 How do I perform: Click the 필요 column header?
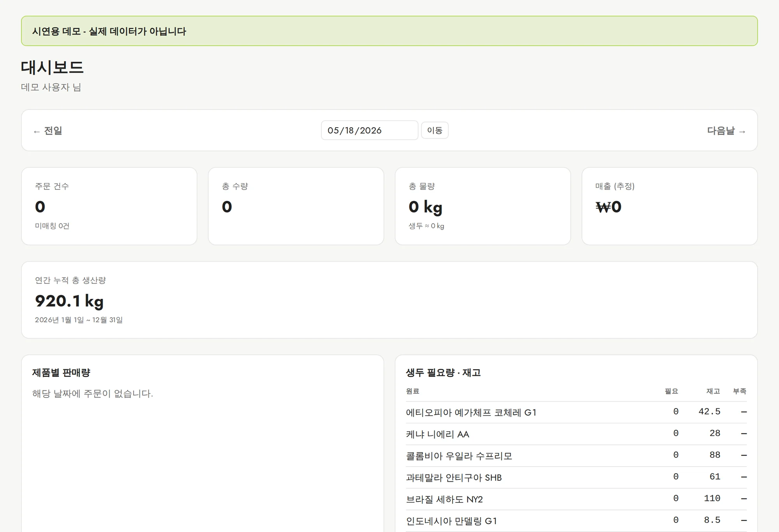click(x=671, y=391)
